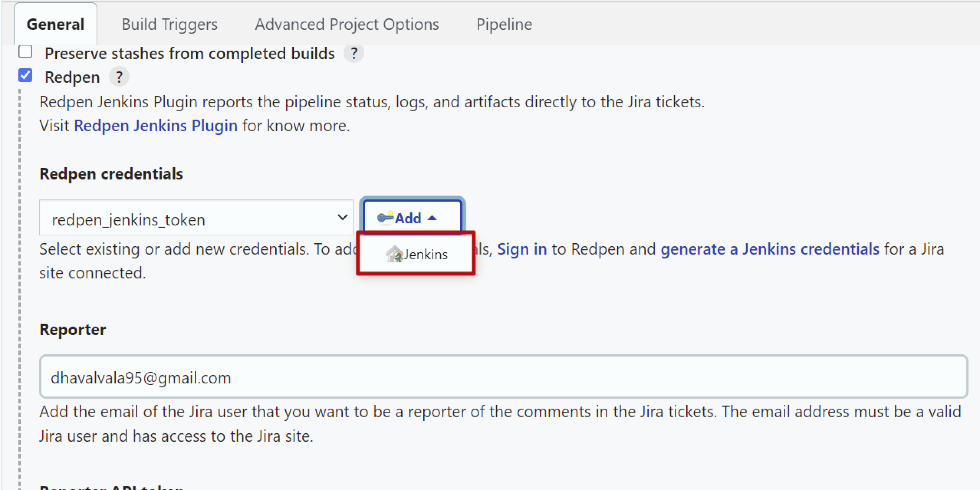Click the caret arrow on Add button
The image size is (980, 490).
(432, 218)
